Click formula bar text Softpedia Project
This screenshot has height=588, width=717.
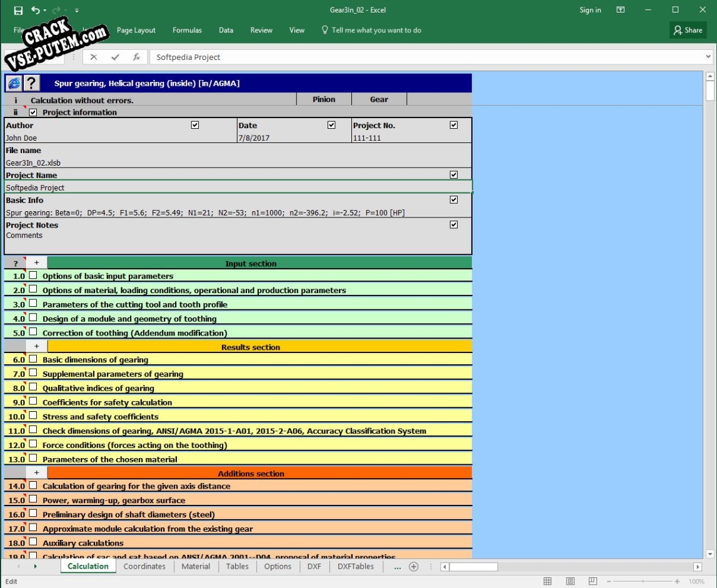click(188, 57)
